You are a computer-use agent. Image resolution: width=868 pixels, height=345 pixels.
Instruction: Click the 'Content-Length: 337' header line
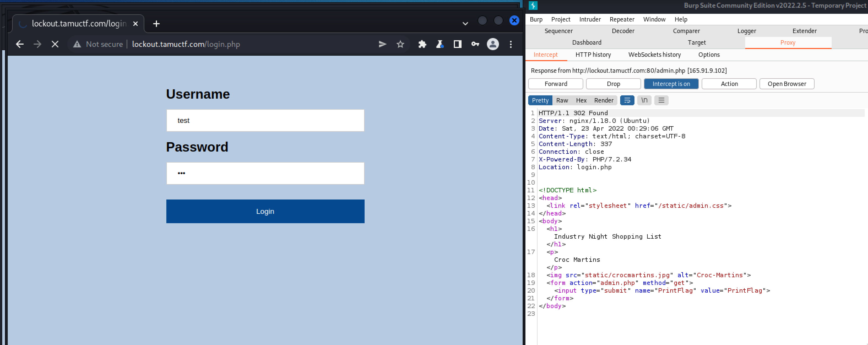click(575, 144)
